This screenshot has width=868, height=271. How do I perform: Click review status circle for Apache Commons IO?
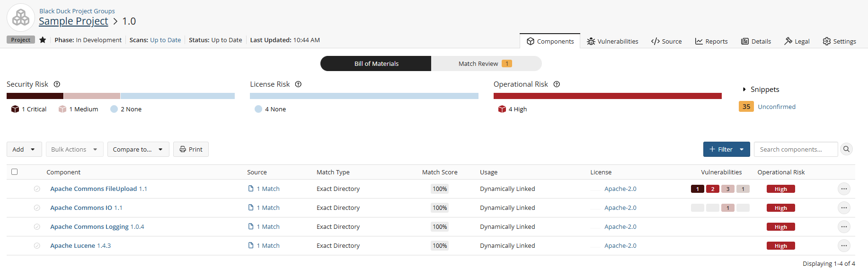click(x=37, y=208)
